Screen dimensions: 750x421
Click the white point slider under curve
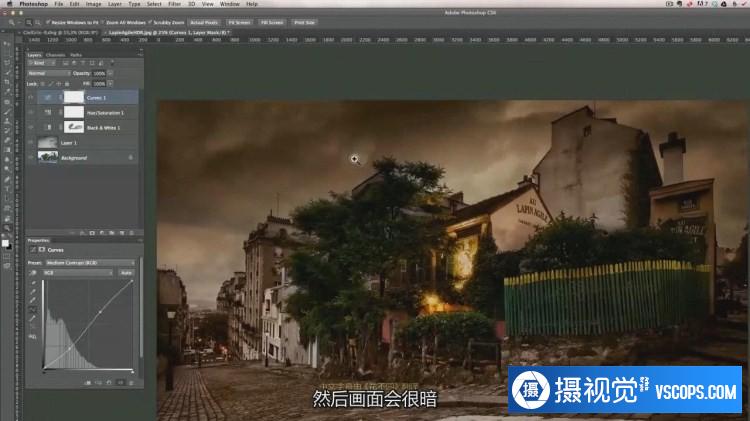pyautogui.click(x=132, y=372)
